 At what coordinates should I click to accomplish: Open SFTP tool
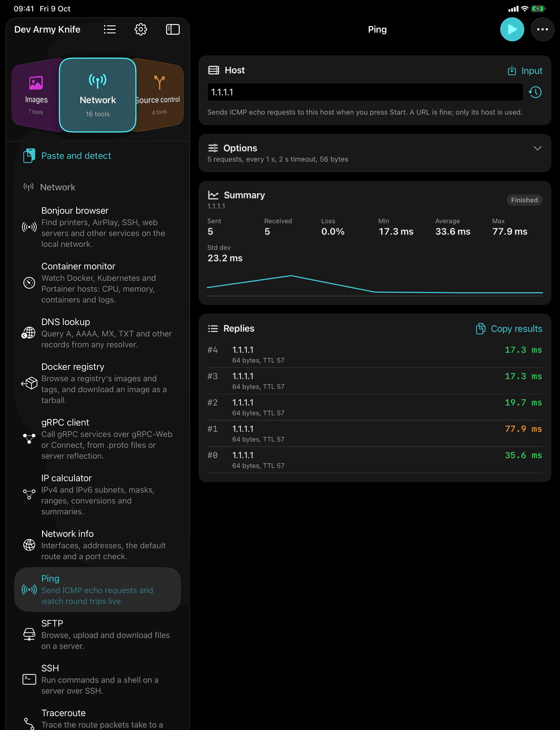[x=98, y=634]
